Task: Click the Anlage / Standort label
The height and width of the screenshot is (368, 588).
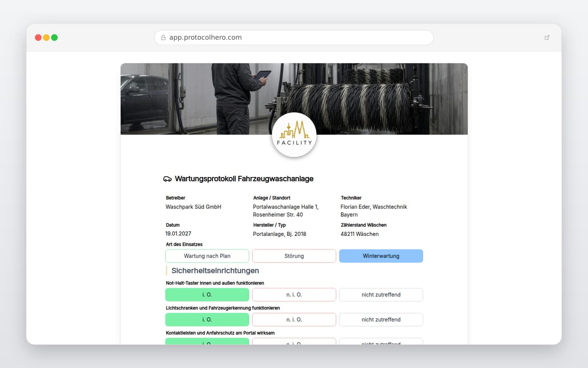Action: (x=272, y=198)
